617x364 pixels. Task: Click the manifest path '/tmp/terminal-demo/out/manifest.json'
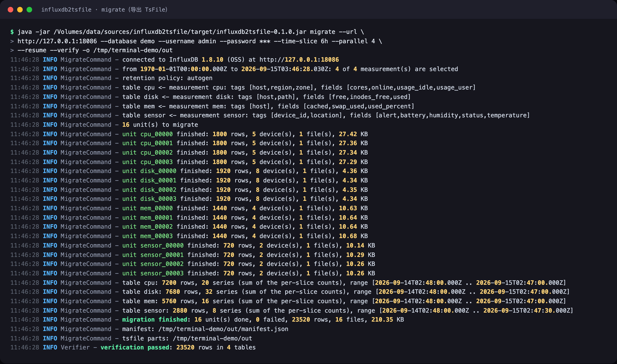pos(223,329)
